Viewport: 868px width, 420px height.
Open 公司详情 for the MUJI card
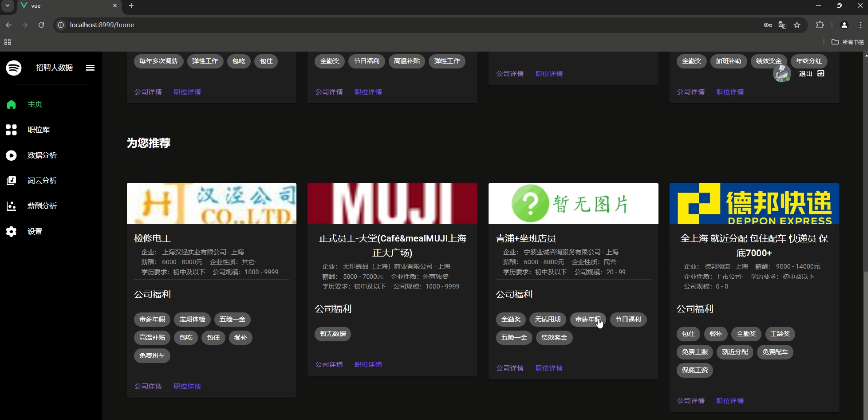(329, 364)
